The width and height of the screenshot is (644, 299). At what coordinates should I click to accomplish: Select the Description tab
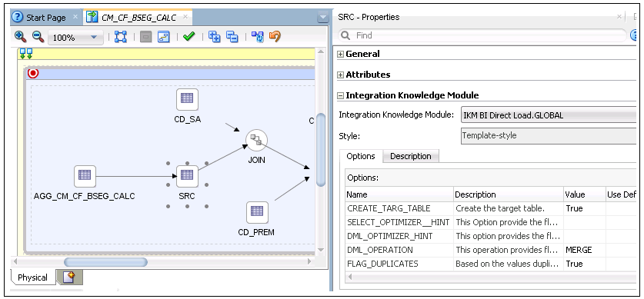(x=411, y=156)
